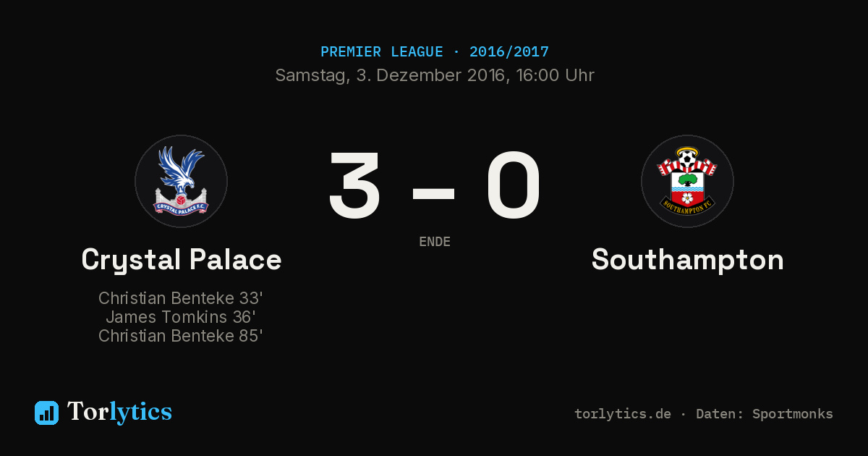Click the Crystal Palace club crest

coord(181,181)
